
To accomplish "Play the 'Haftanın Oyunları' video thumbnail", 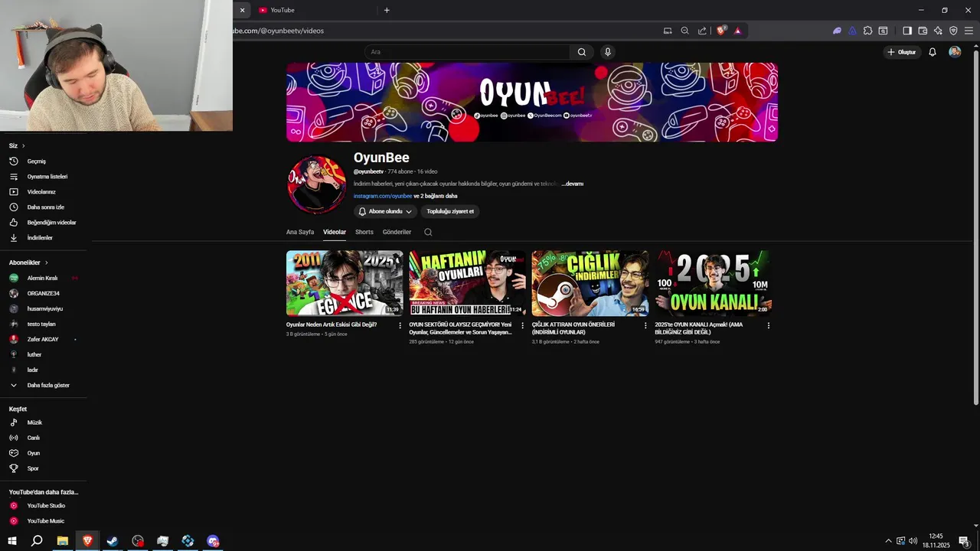I will tap(468, 283).
